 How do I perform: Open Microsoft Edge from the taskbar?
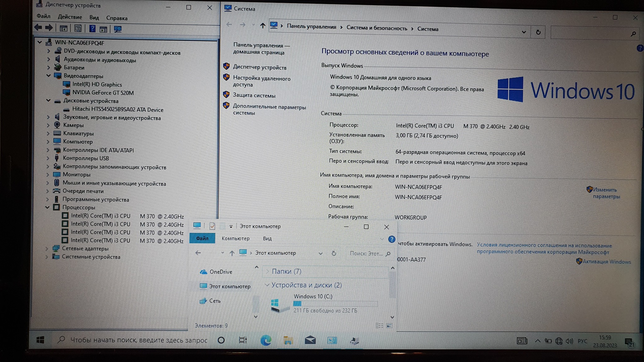266,340
